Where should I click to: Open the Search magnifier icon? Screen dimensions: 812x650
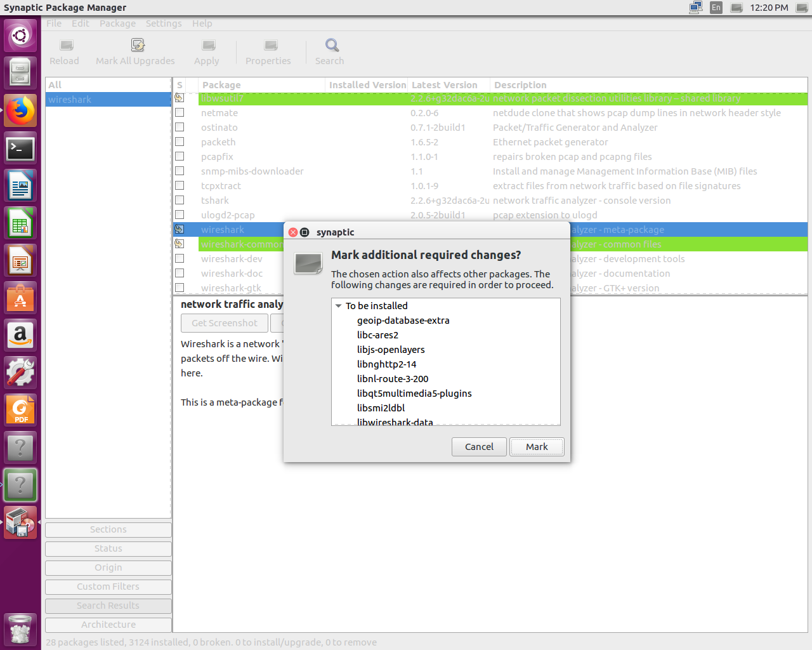coord(332,45)
